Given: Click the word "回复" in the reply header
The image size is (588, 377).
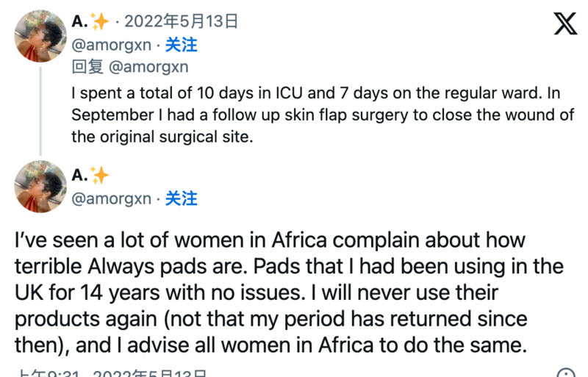Looking at the screenshot, I should (87, 68).
